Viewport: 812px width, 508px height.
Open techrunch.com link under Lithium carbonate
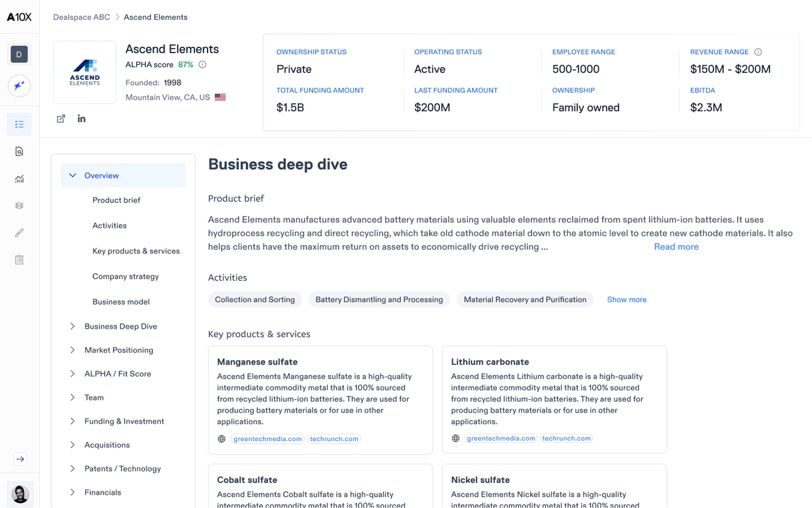(566, 438)
